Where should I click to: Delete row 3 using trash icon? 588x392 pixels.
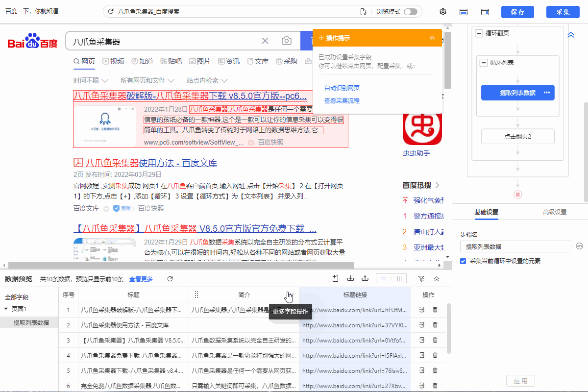[x=435, y=340]
